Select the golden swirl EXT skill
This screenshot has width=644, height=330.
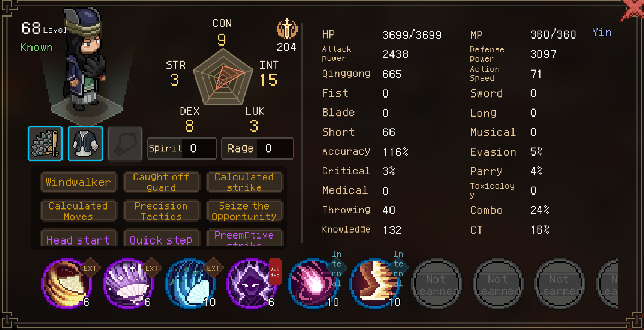[x=67, y=283]
